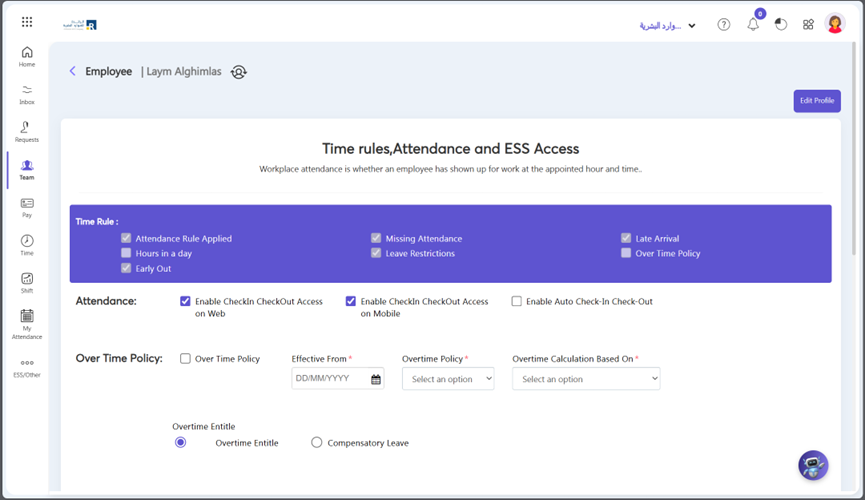Select the Compensatory Leave radio button
The image size is (865, 500).
tap(316, 442)
